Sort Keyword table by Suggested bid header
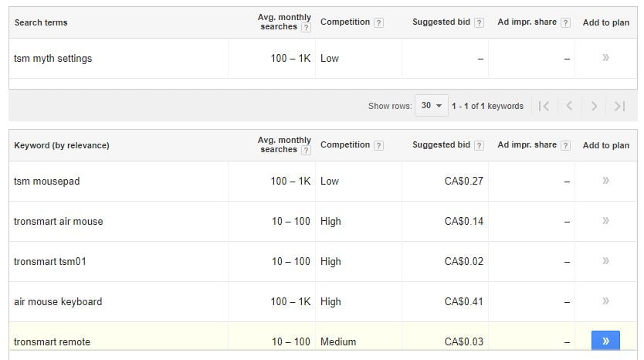The height and width of the screenshot is (360, 644). (441, 144)
